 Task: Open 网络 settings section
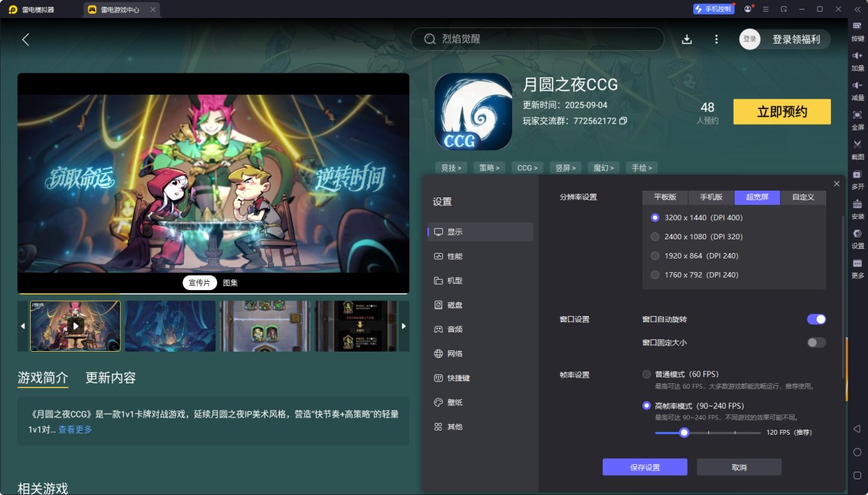(480, 354)
